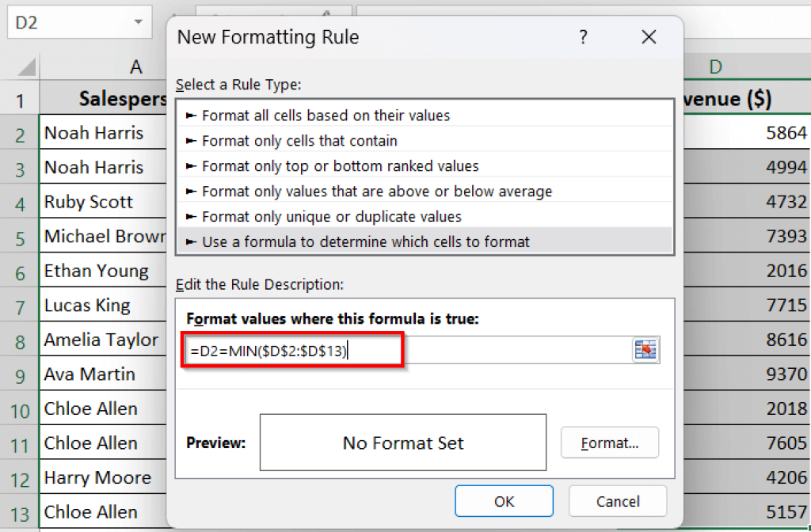Click the row 13 header

tap(20, 511)
